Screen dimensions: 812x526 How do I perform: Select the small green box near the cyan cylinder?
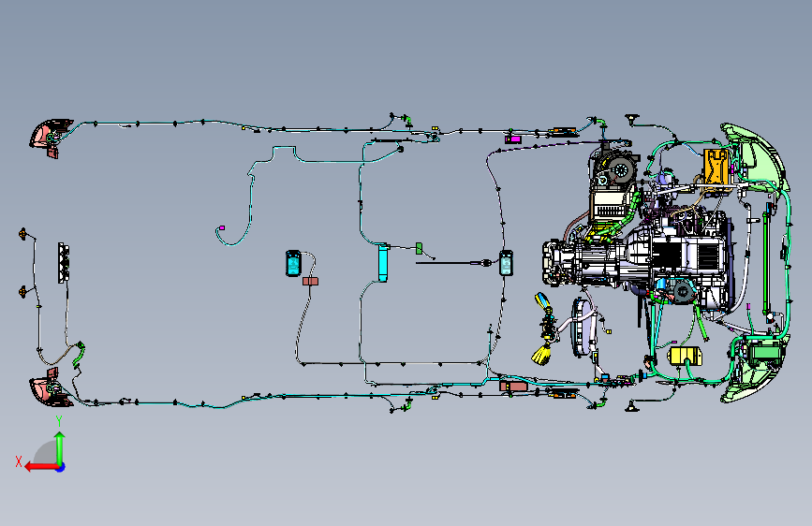point(419,249)
